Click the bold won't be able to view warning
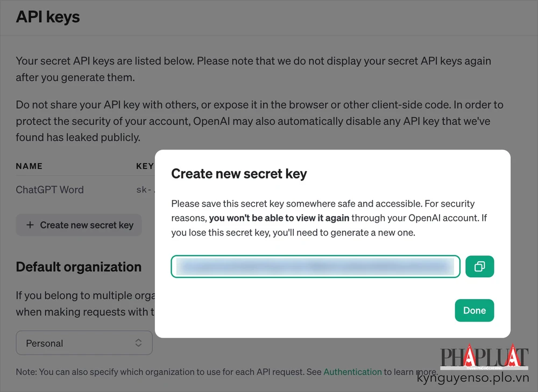 [x=279, y=218]
